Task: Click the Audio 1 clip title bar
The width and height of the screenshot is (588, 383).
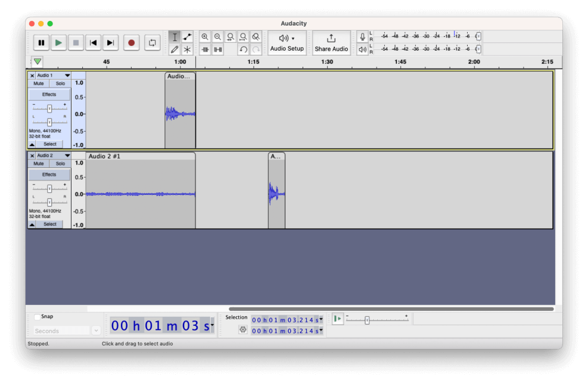Action: [180, 76]
